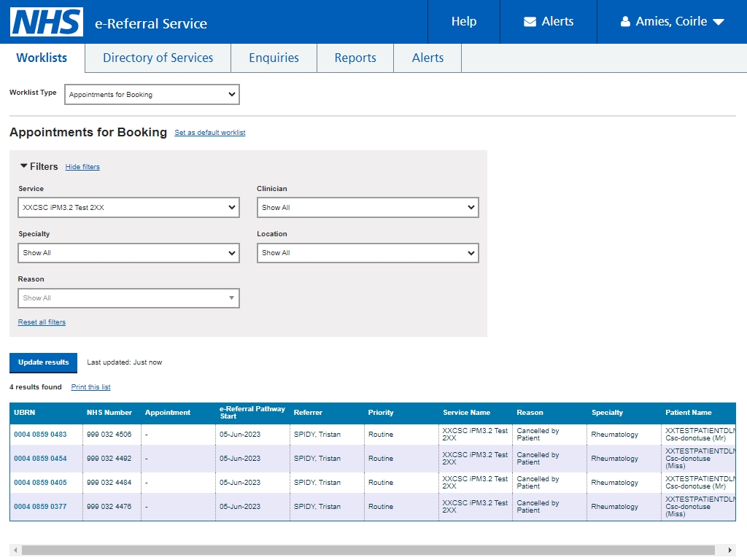Open the Amies, Coirle user menu
Screen dimensions: 747x560
click(x=672, y=21)
